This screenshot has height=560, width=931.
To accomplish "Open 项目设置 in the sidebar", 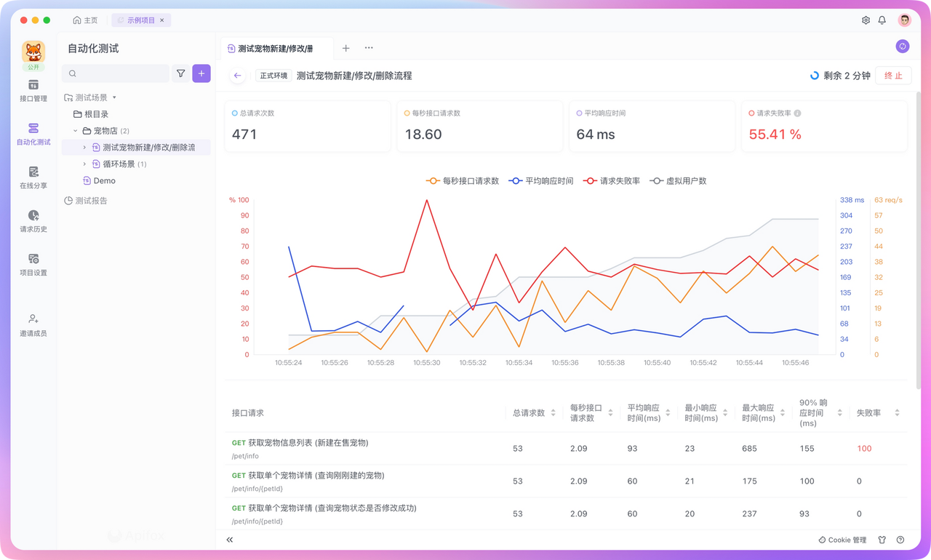I will pyautogui.click(x=32, y=265).
